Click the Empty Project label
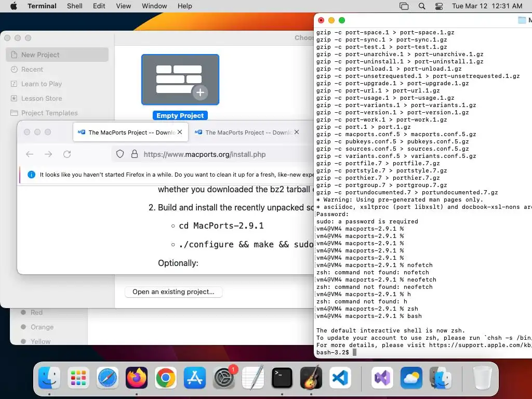This screenshot has height=399, width=532. (x=180, y=116)
